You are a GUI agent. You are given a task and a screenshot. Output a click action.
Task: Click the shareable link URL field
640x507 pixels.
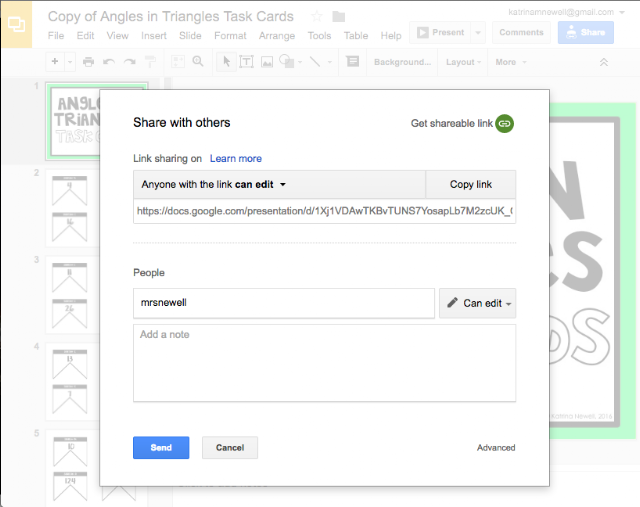pos(324,211)
